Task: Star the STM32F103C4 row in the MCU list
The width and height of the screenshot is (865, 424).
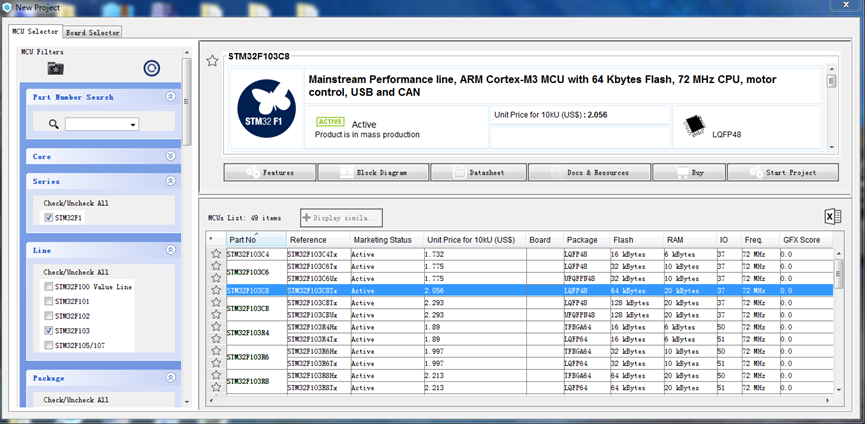Action: (215, 255)
